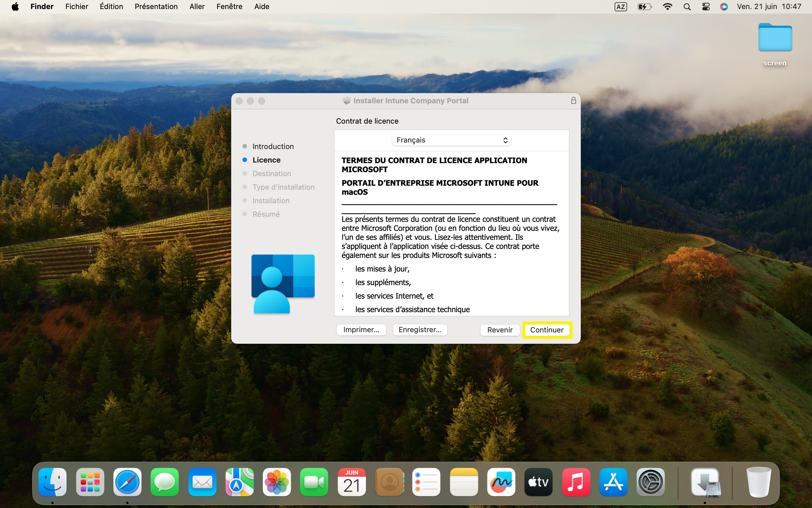Image resolution: width=812 pixels, height=508 pixels.
Task: Click the Continuer button
Action: pos(547,330)
